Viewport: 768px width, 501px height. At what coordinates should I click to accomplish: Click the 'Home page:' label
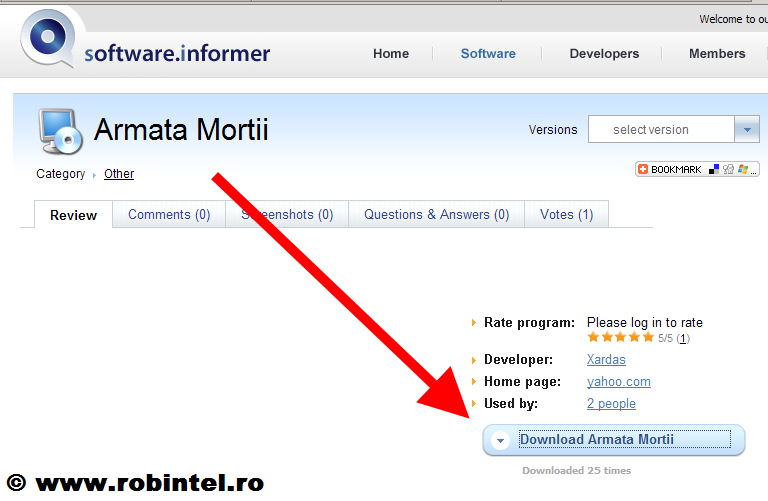pyautogui.click(x=523, y=382)
